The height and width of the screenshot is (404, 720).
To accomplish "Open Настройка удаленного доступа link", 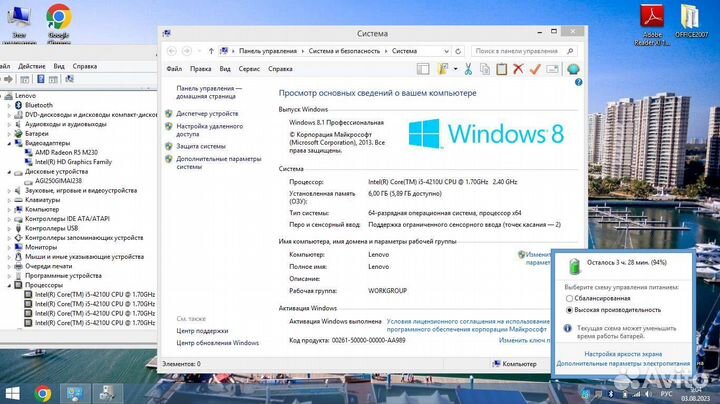I will [x=209, y=130].
